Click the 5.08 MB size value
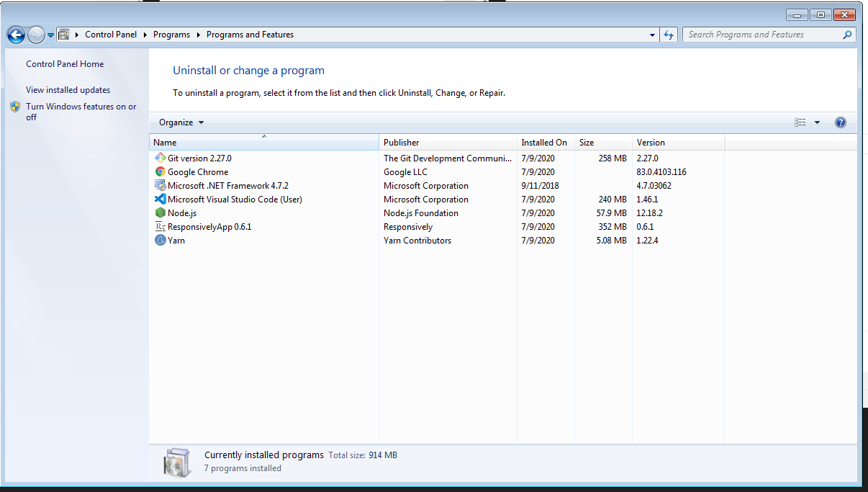The image size is (868, 492). coord(612,241)
